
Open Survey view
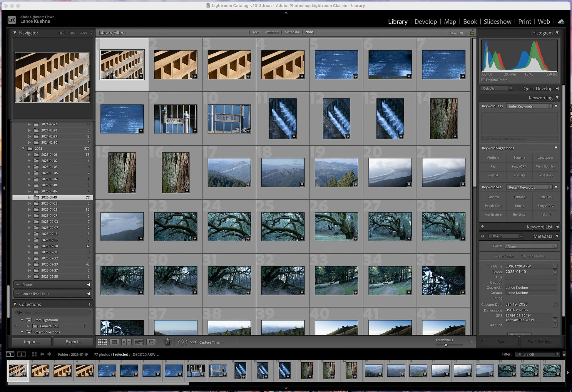click(138, 342)
